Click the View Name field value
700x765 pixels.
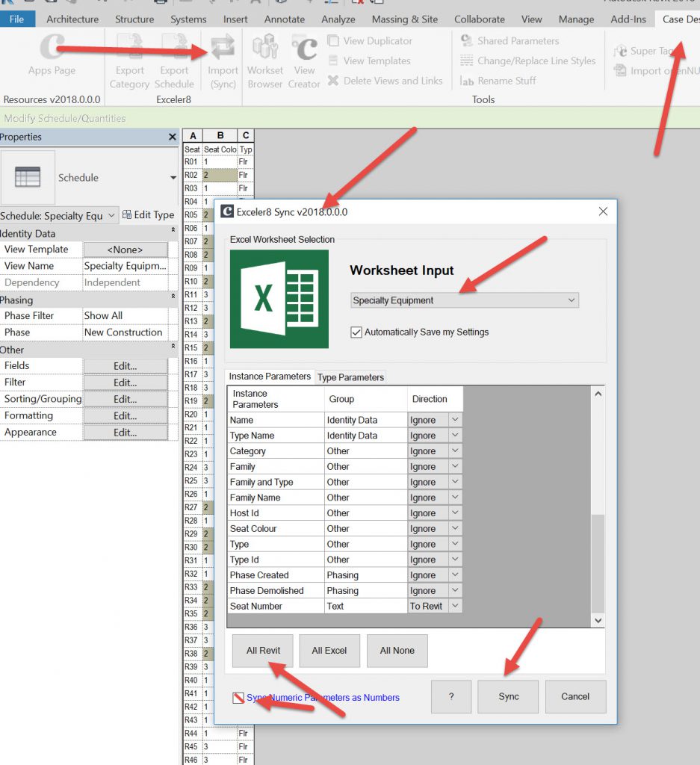125,266
